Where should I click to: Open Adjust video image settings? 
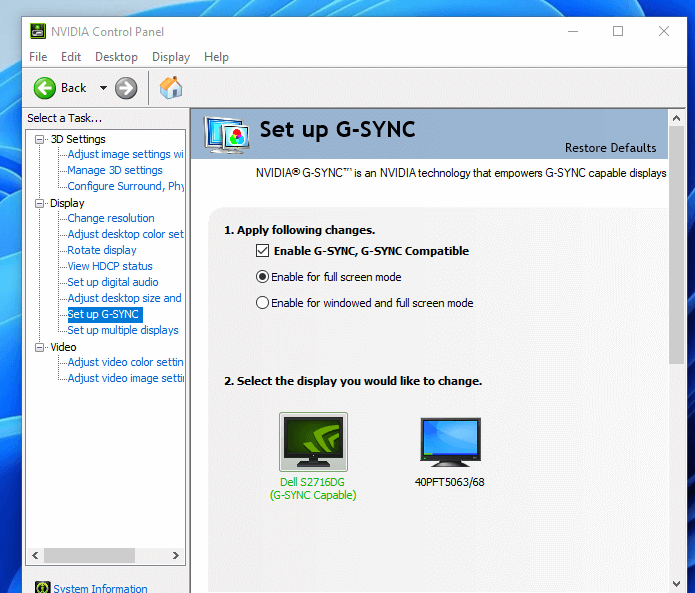(x=126, y=378)
